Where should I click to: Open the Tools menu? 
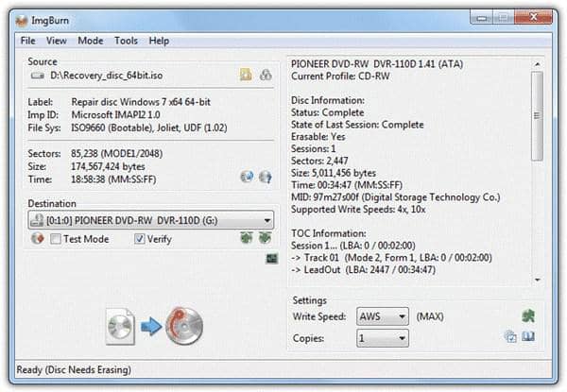click(126, 41)
